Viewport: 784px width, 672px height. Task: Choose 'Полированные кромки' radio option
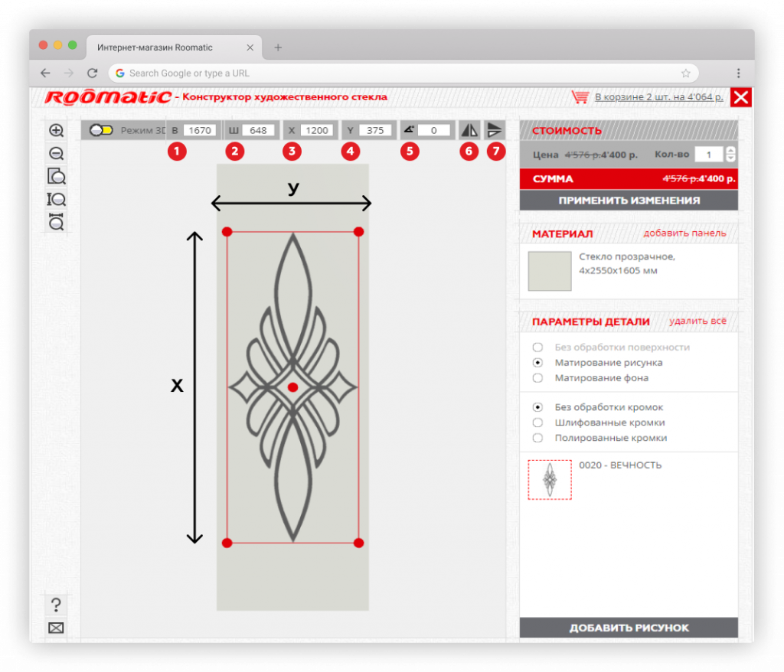click(x=537, y=438)
